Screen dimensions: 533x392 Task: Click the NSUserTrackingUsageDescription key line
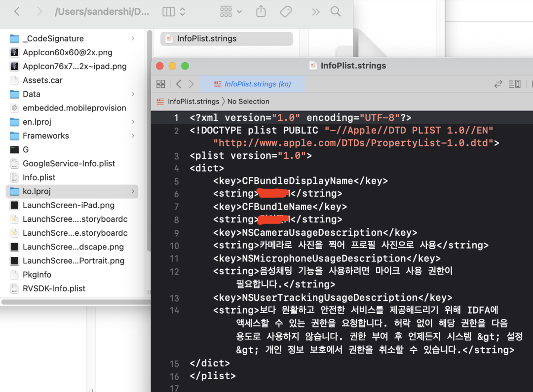pyautogui.click(x=333, y=297)
